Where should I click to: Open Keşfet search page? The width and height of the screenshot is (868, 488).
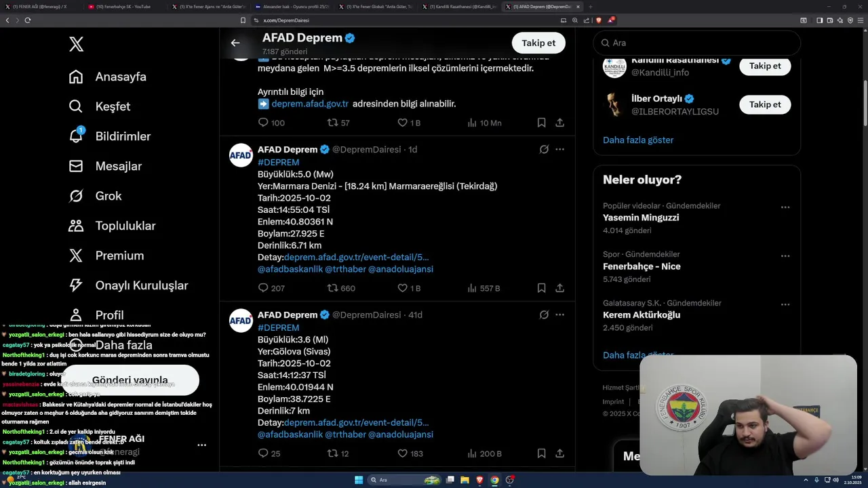[100, 106]
